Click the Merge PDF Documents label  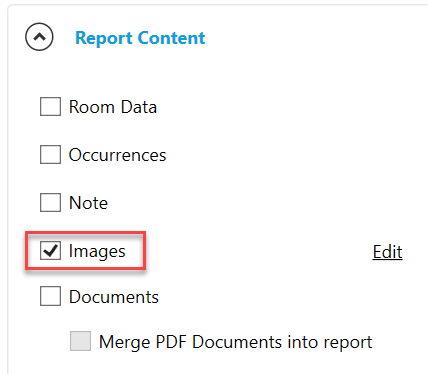[x=235, y=342]
